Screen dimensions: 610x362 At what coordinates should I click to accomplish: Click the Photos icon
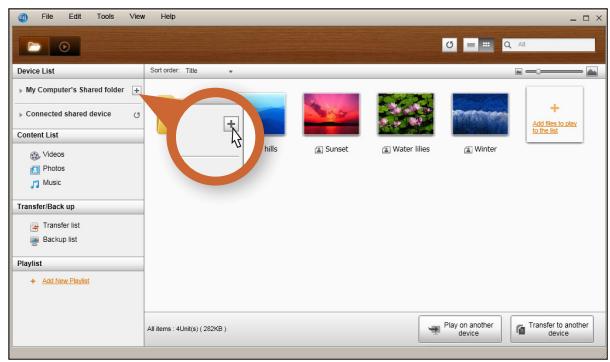click(35, 170)
